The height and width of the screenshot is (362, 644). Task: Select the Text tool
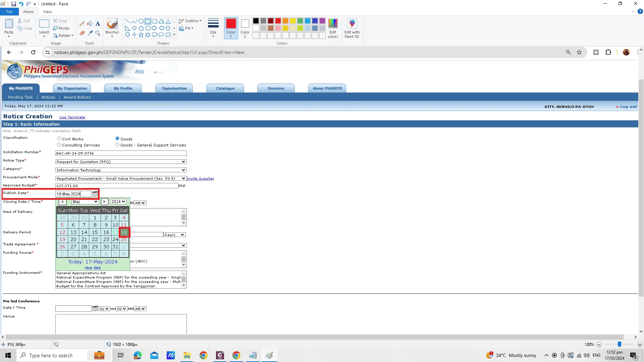point(98,24)
